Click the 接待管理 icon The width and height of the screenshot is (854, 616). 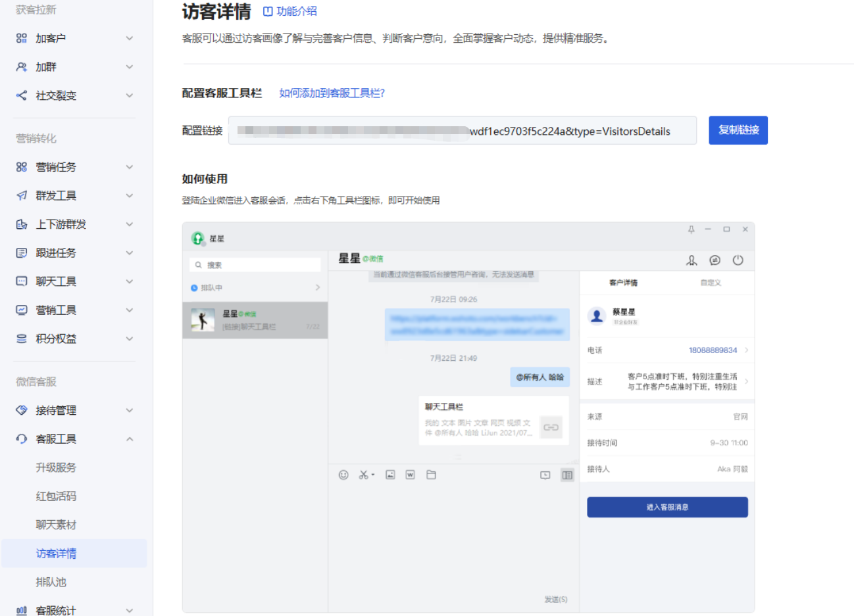(22, 410)
